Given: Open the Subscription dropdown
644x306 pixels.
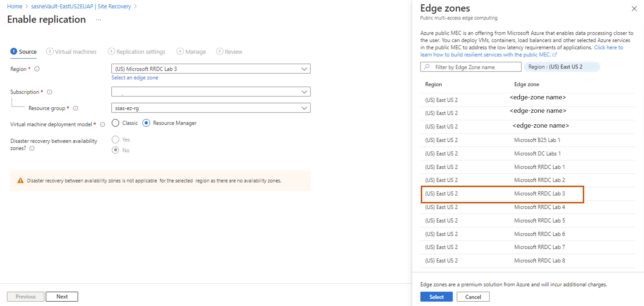Looking at the screenshot, I should 304,92.
